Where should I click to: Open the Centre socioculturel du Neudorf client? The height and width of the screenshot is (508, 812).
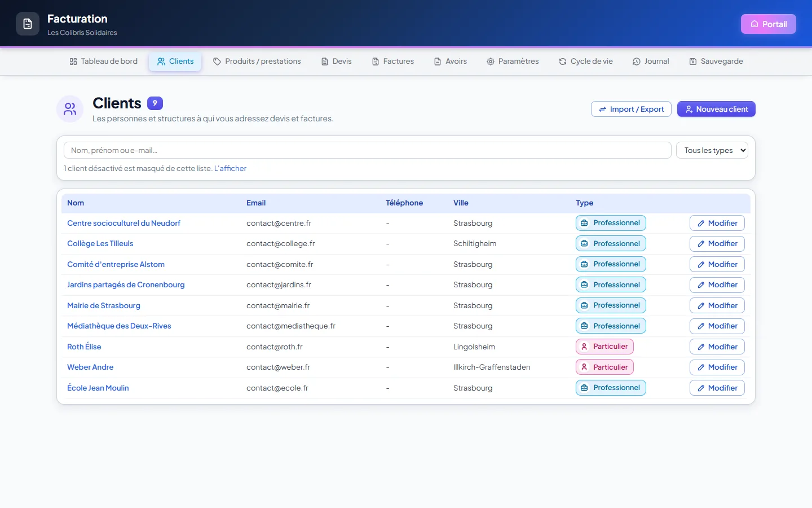(123, 223)
